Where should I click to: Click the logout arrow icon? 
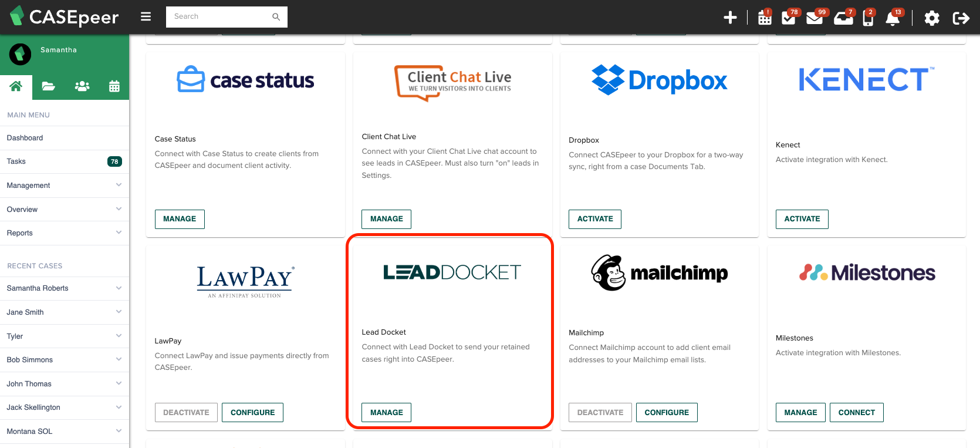(x=961, y=18)
